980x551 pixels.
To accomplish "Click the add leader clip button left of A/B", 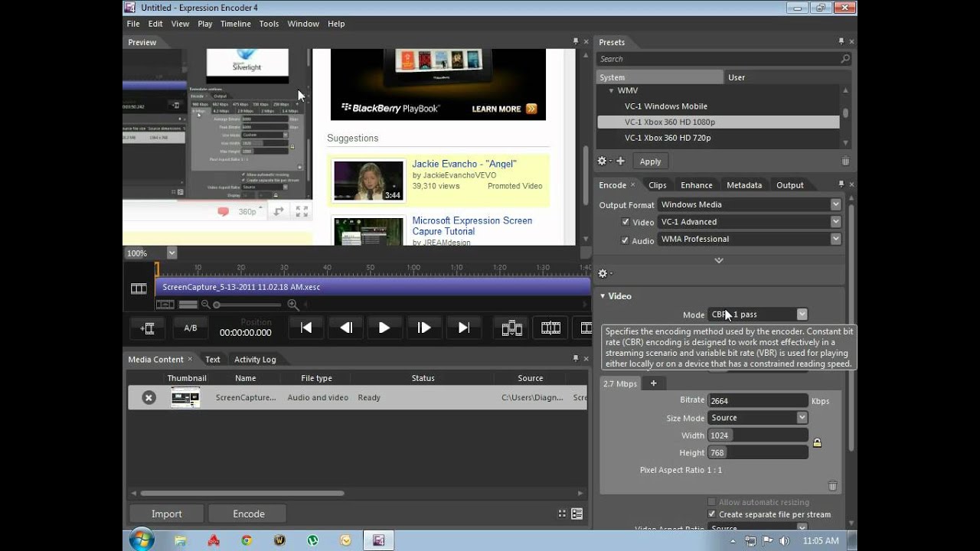I will [149, 328].
